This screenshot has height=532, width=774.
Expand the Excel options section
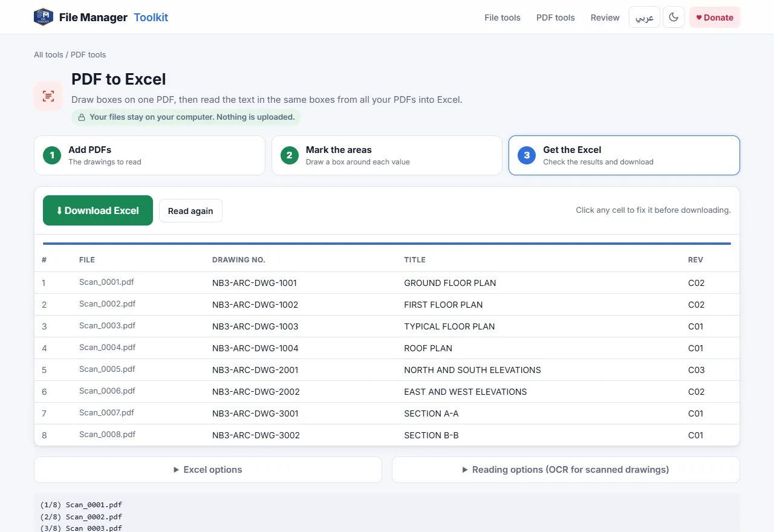(x=208, y=470)
